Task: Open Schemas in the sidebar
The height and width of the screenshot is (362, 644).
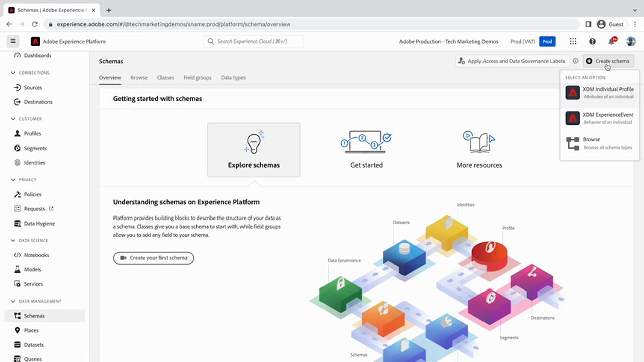Action: [x=44, y=316]
